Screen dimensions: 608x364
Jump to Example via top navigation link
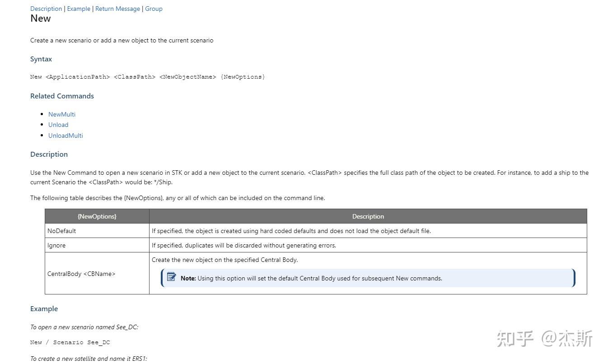(79, 9)
